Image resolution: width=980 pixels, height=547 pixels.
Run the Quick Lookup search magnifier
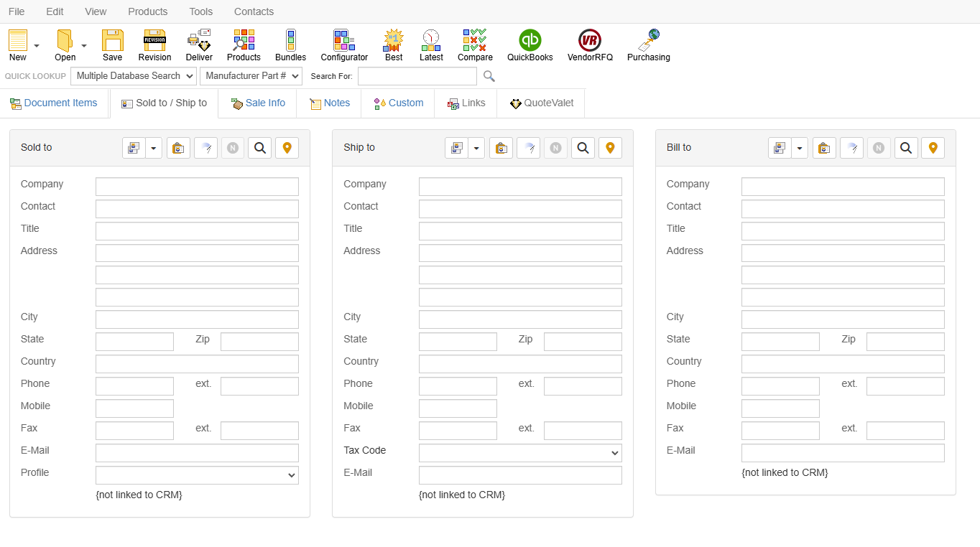click(x=489, y=76)
